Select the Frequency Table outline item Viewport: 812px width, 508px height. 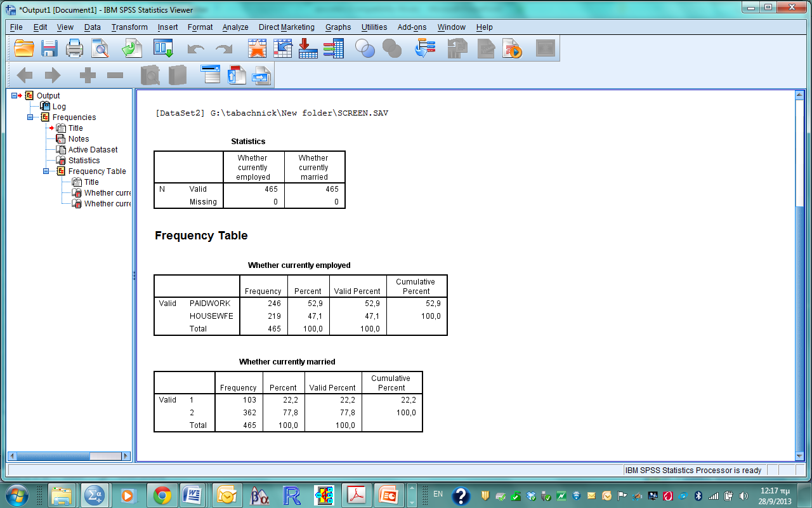click(97, 171)
